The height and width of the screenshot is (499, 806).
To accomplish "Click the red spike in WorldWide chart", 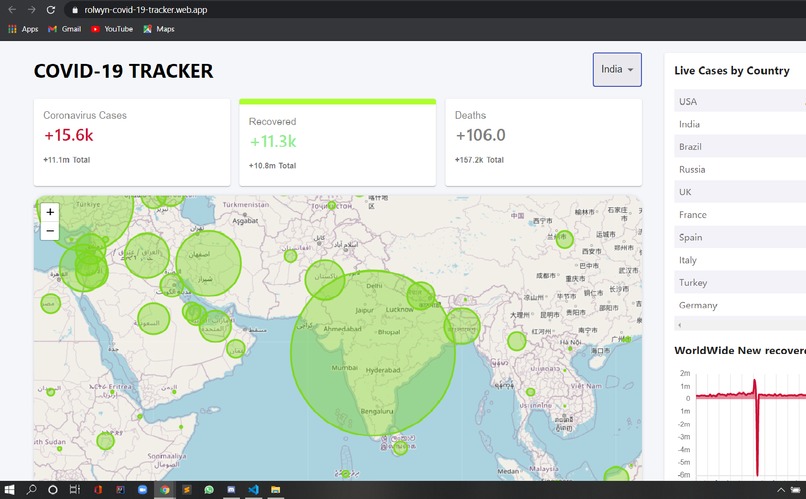I will click(x=756, y=427).
